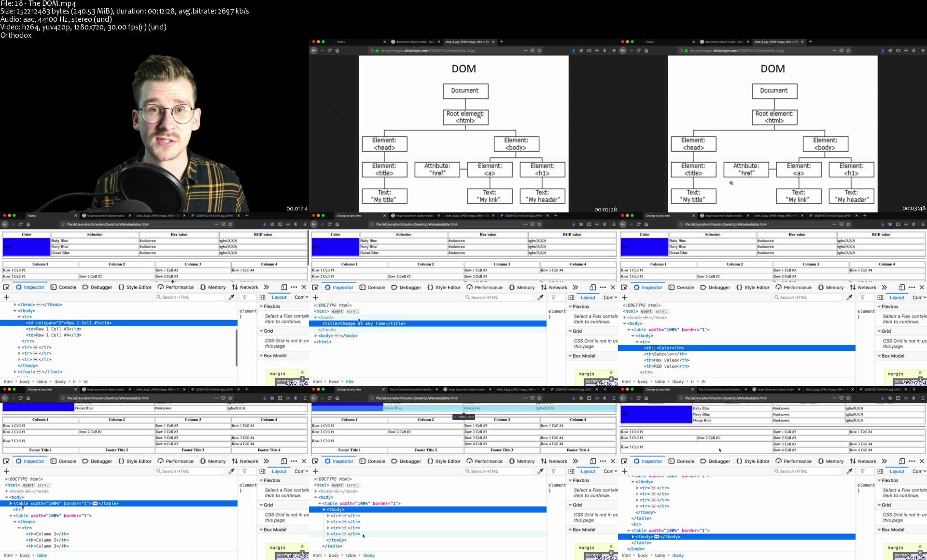Click the 'td' breadcrumb at the tree bottom
Image resolution: width=927 pixels, height=560 pixels.
point(85,381)
